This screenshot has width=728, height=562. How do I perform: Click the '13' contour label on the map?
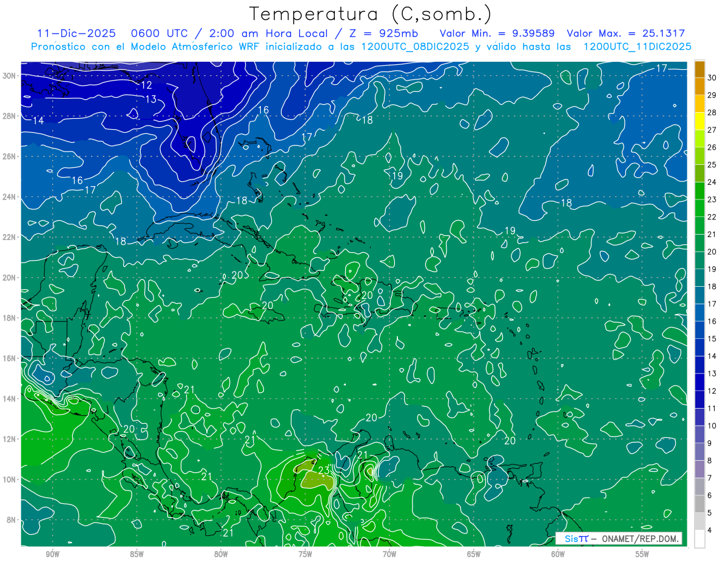151,99
